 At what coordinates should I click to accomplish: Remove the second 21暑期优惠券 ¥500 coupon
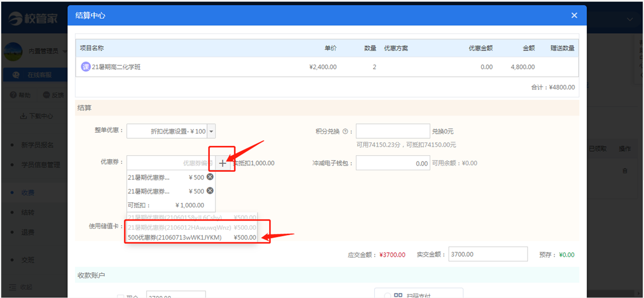click(x=210, y=191)
